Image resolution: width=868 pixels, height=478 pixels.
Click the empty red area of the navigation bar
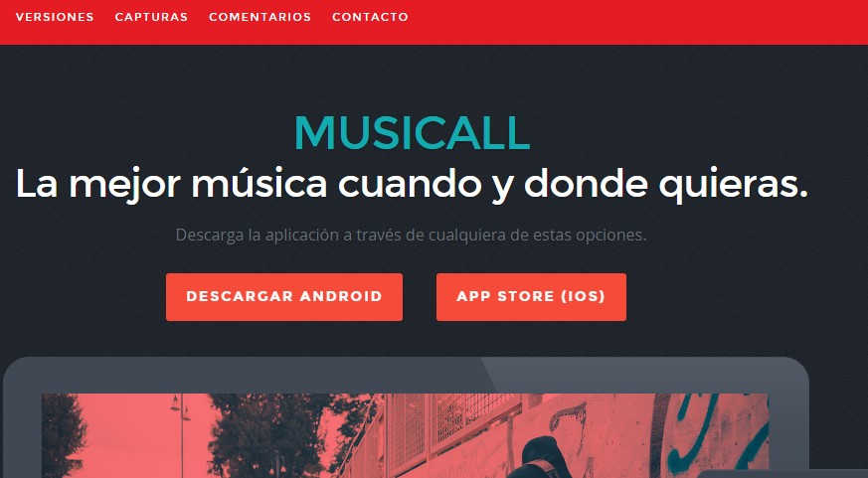point(636,22)
